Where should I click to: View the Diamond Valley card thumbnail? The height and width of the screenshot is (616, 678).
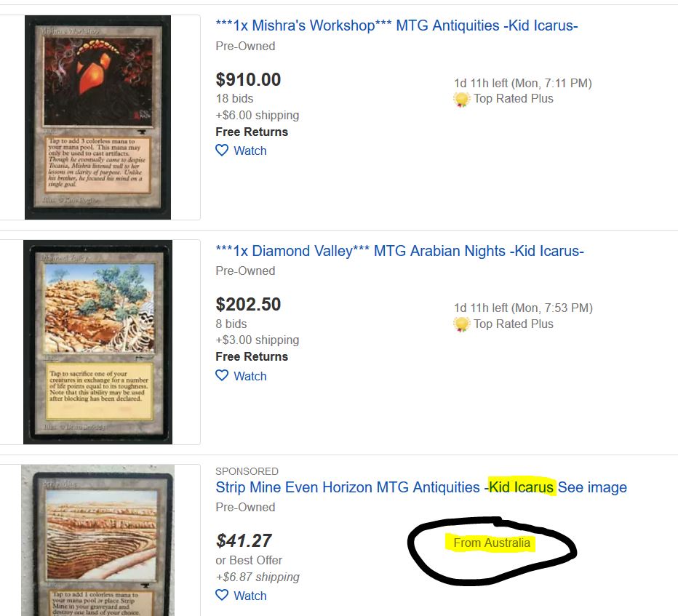97,342
